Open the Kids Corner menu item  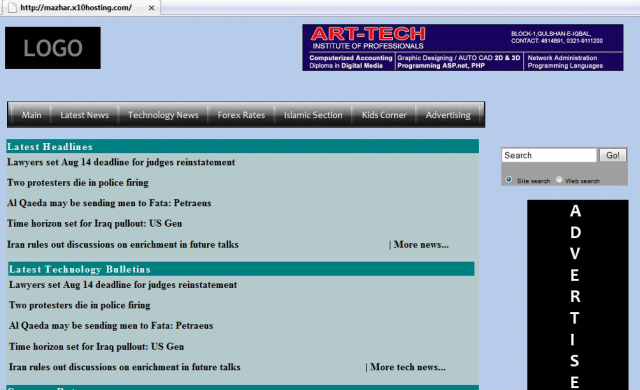pos(384,115)
